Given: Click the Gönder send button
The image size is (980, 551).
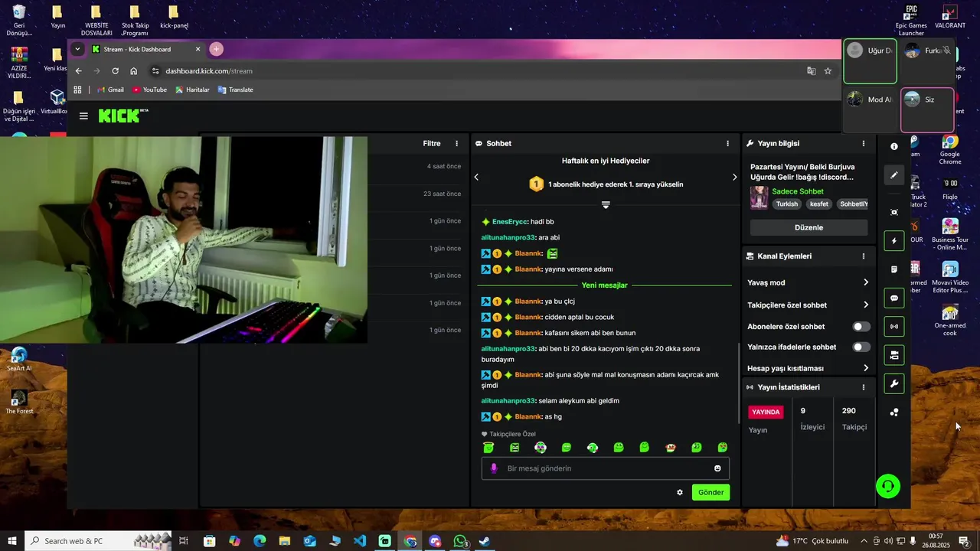Looking at the screenshot, I should [x=710, y=492].
